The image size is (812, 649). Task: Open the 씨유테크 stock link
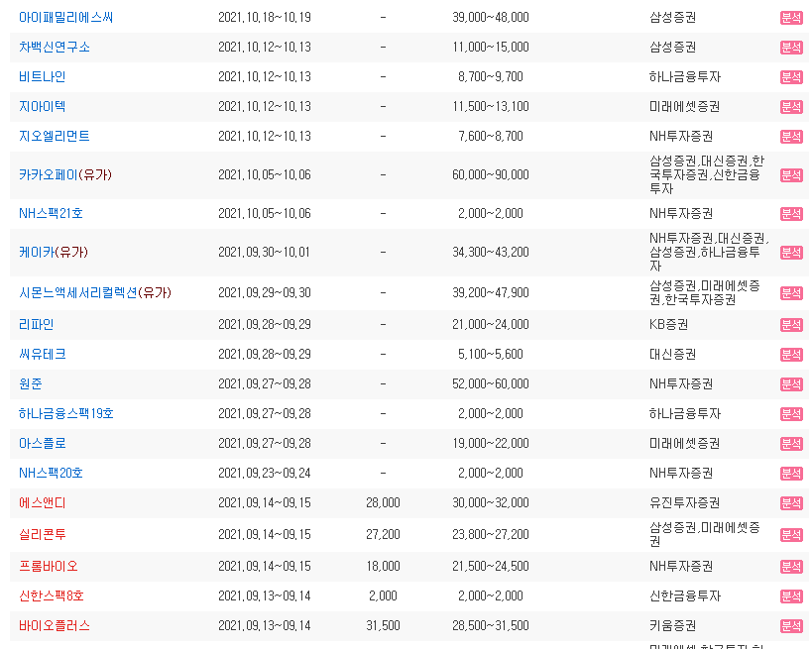pos(43,355)
